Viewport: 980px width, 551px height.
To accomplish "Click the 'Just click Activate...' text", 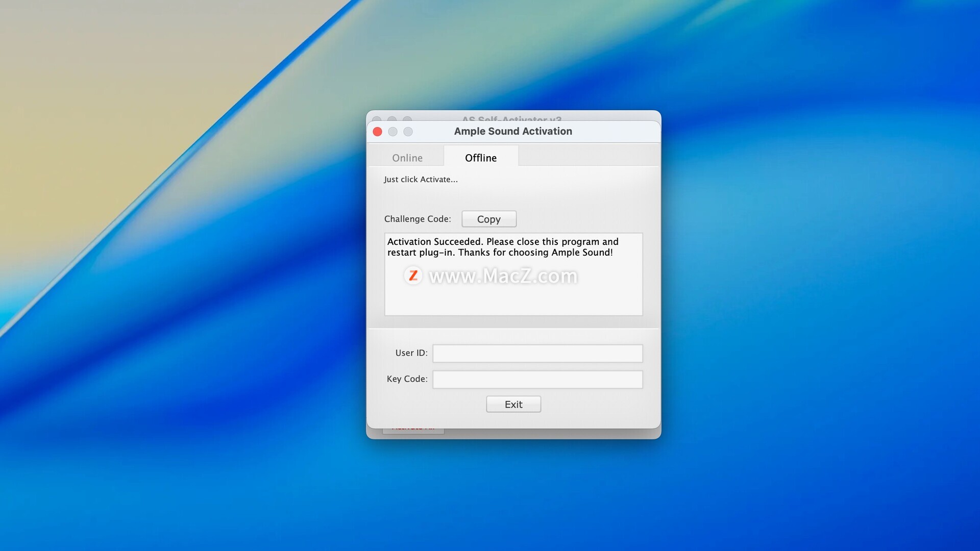I will (x=421, y=179).
